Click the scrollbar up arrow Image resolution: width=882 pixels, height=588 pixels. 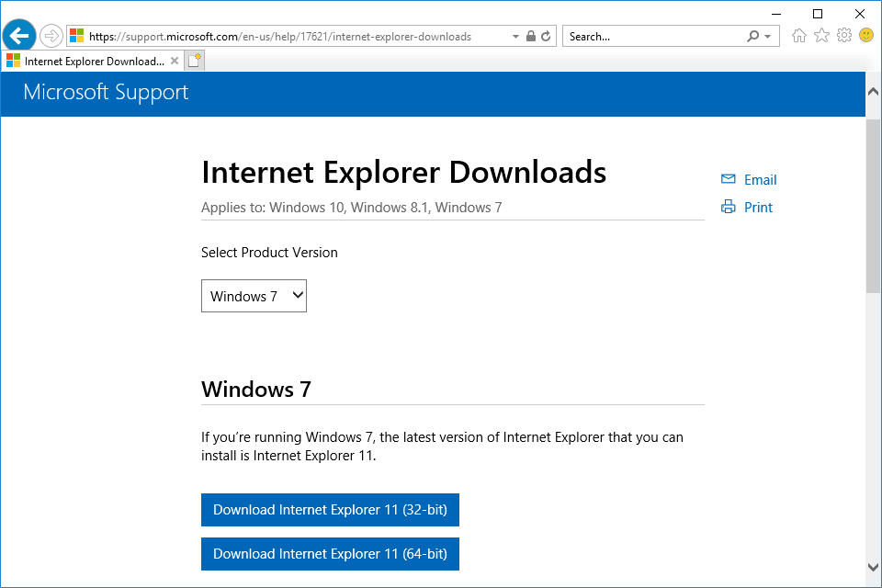[x=873, y=91]
